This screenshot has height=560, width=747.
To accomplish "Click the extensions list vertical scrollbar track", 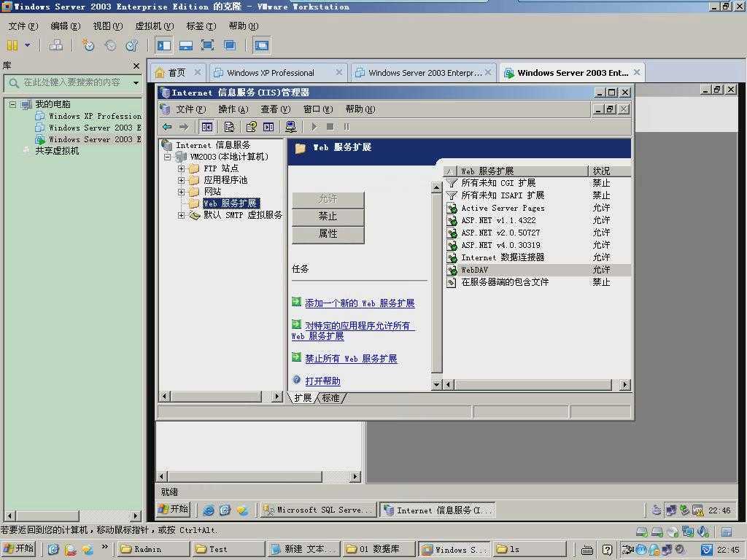I will point(437,292).
